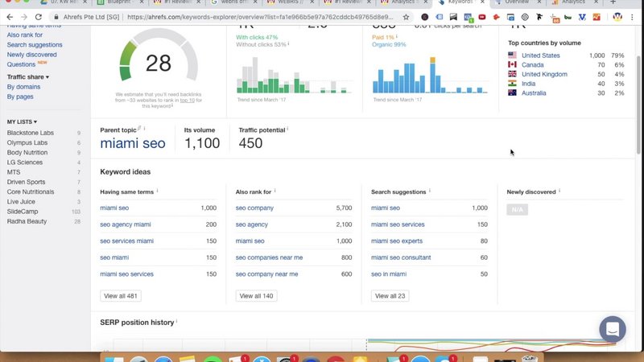Click the N/A badge under Newly discovered

tap(517, 210)
